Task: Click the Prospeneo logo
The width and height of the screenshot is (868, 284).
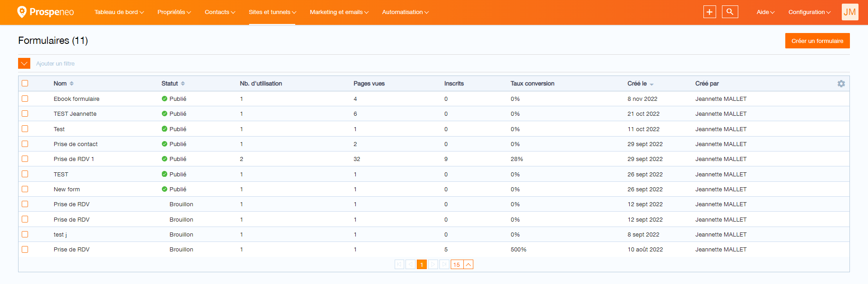Action: coord(45,12)
